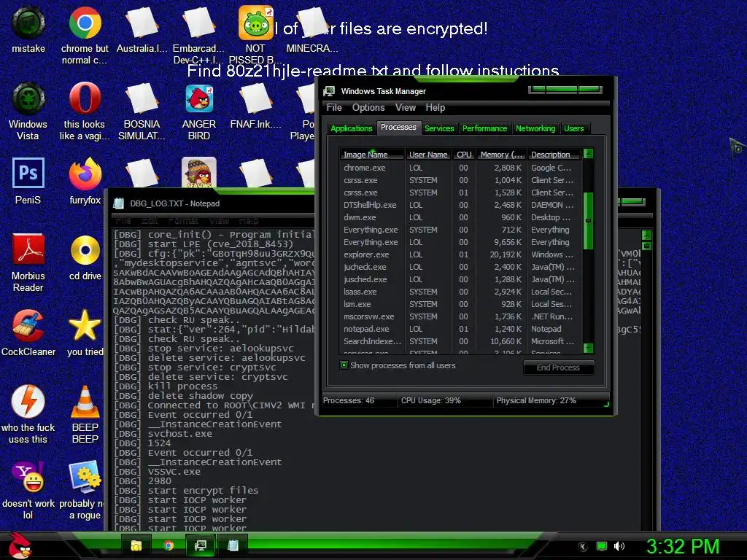The height and width of the screenshot is (560, 747).
Task: Click process list scroll up arrow
Action: 589,154
